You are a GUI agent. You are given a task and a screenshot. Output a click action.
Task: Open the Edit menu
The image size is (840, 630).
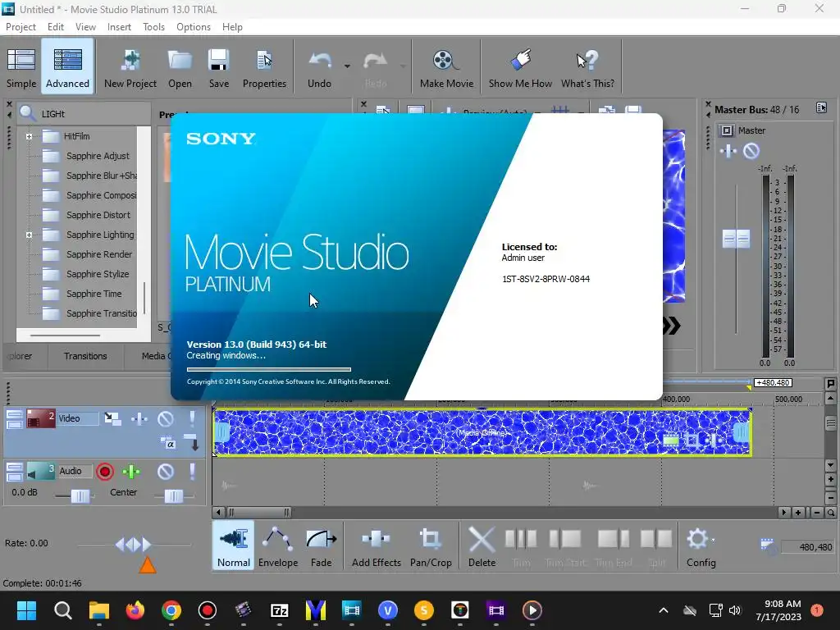pyautogui.click(x=55, y=27)
